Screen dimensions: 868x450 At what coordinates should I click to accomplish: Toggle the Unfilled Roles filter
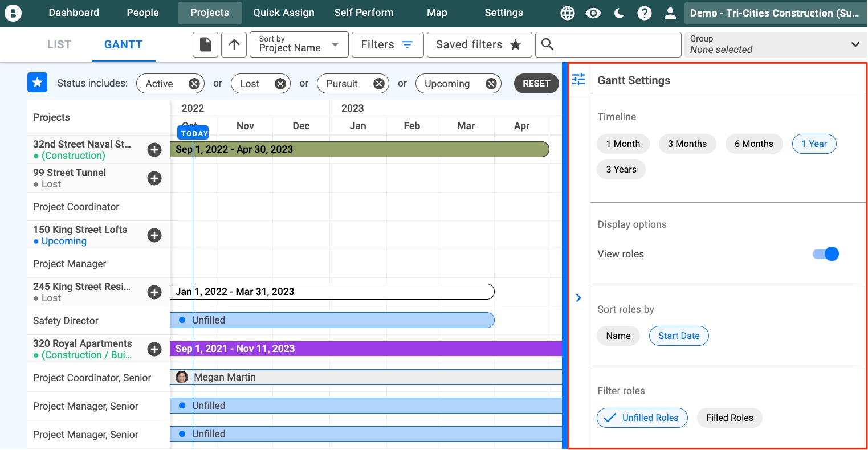[x=642, y=418]
